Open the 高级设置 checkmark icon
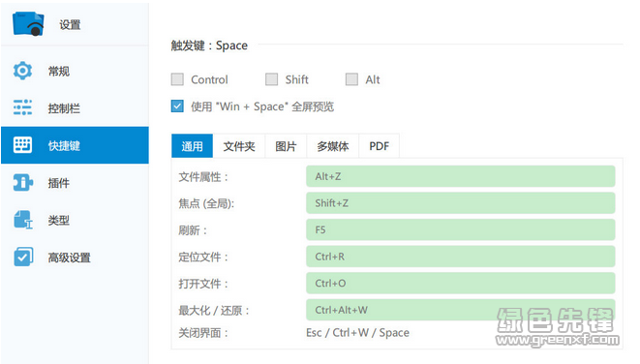This screenshot has height=364, width=640. pos(23,257)
